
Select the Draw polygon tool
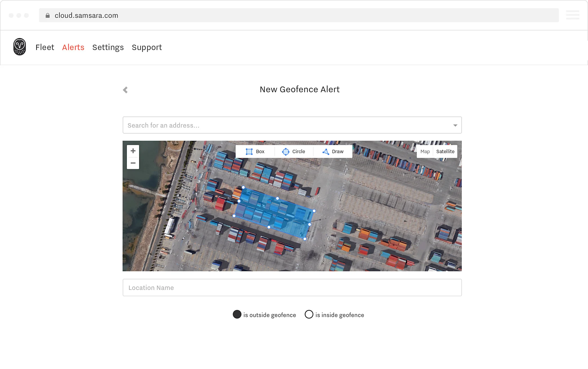pyautogui.click(x=333, y=152)
